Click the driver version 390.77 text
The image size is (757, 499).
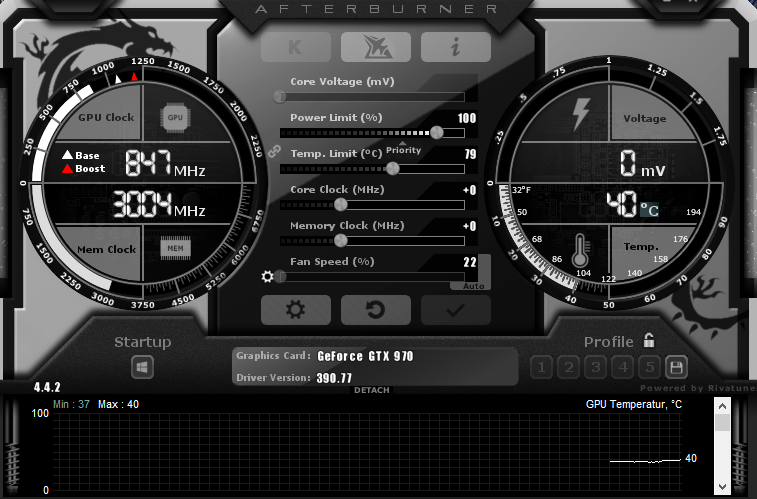tap(334, 378)
